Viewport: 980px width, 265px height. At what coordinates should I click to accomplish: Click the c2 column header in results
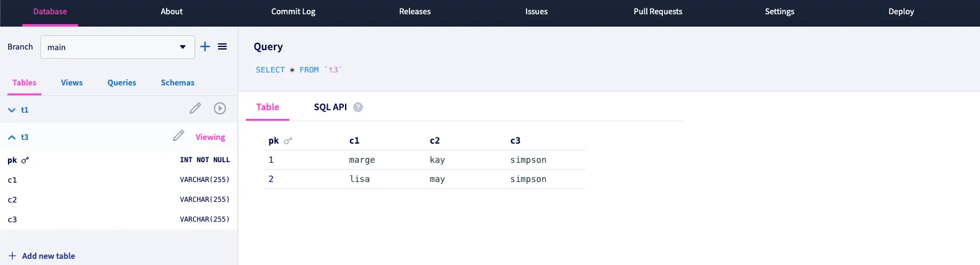coord(435,141)
